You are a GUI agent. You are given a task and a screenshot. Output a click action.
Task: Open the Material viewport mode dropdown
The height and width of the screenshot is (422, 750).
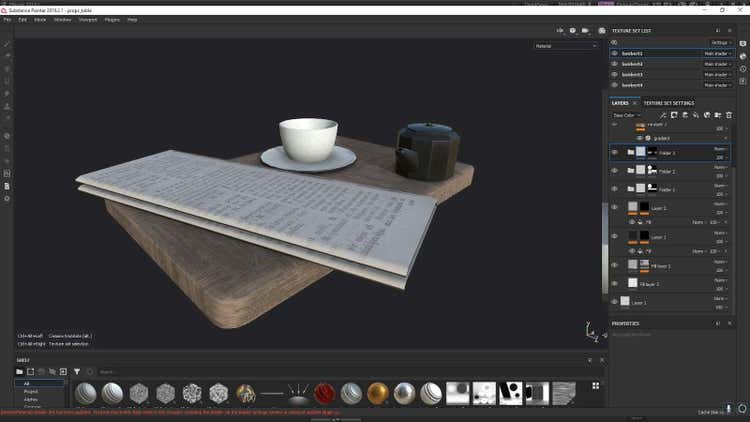pyautogui.click(x=565, y=46)
